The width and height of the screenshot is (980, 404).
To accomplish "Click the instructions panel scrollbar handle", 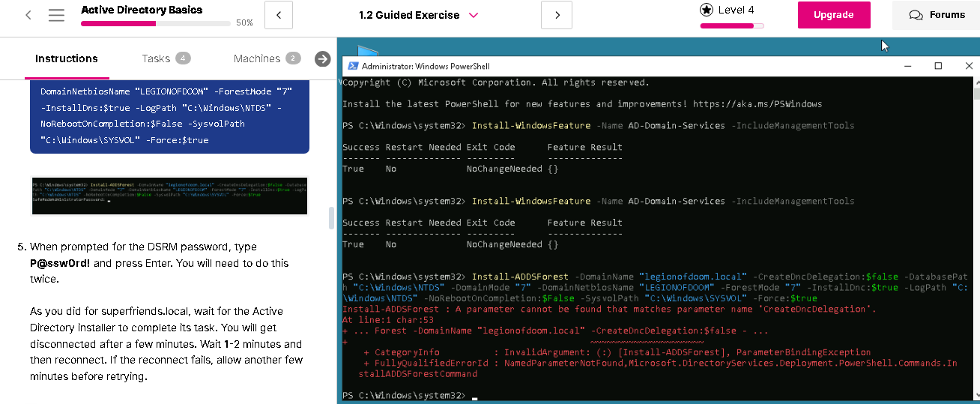I will click(331, 218).
